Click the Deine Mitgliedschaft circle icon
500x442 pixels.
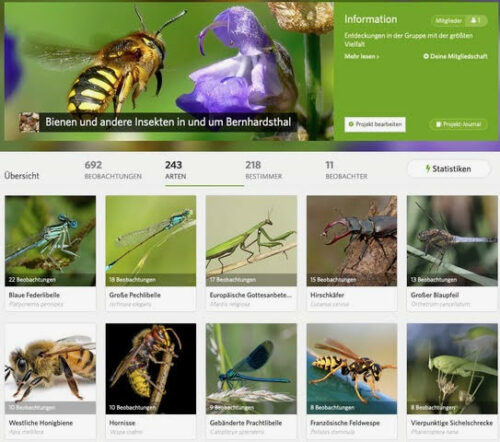pos(426,56)
